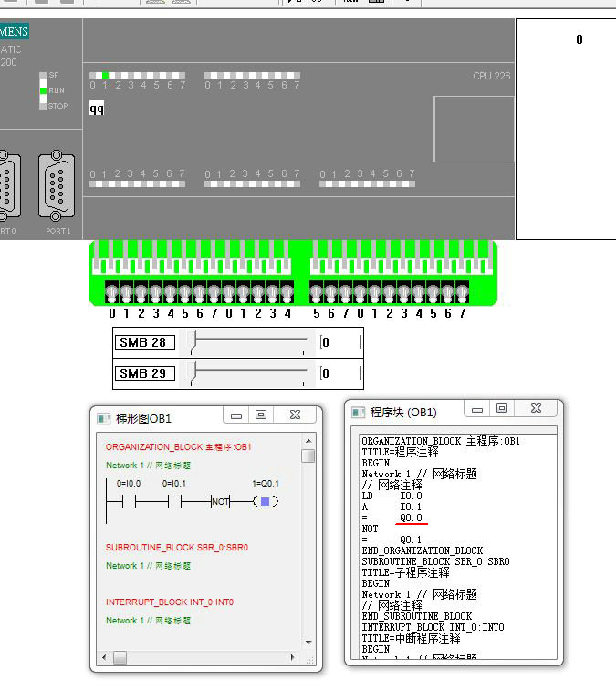Click the ladder window scrollbar down arrow
Viewport: 616px width, 691px height.
308,642
